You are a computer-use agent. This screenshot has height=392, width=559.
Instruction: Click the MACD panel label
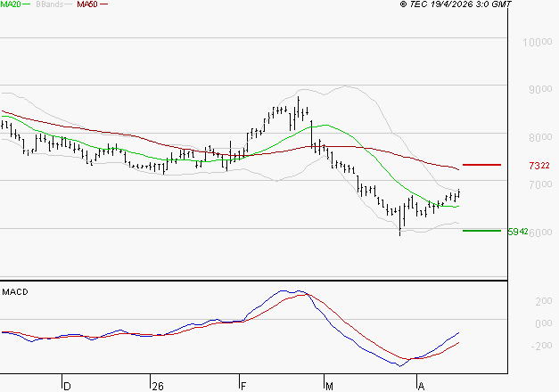pos(15,292)
